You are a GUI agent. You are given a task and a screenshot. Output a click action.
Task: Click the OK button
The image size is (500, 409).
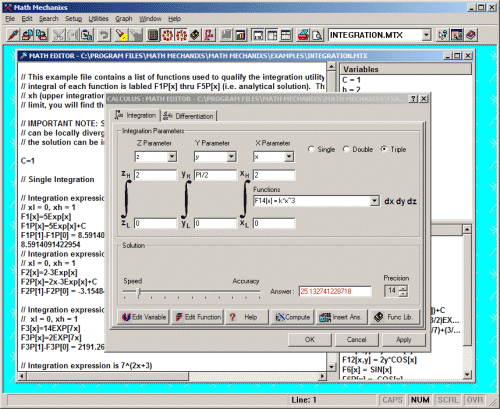click(x=310, y=339)
